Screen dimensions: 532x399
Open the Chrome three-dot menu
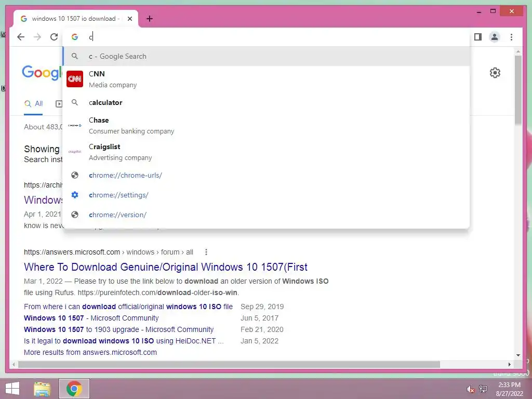511,37
